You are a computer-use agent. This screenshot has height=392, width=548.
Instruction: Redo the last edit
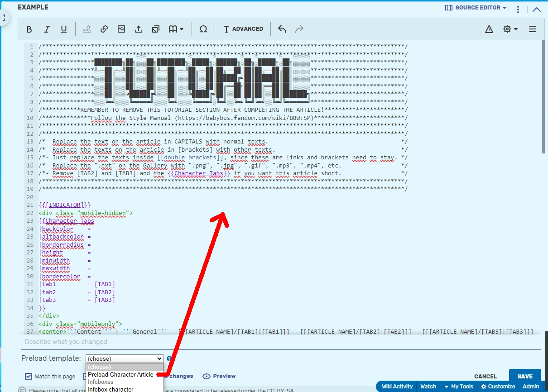(x=299, y=29)
